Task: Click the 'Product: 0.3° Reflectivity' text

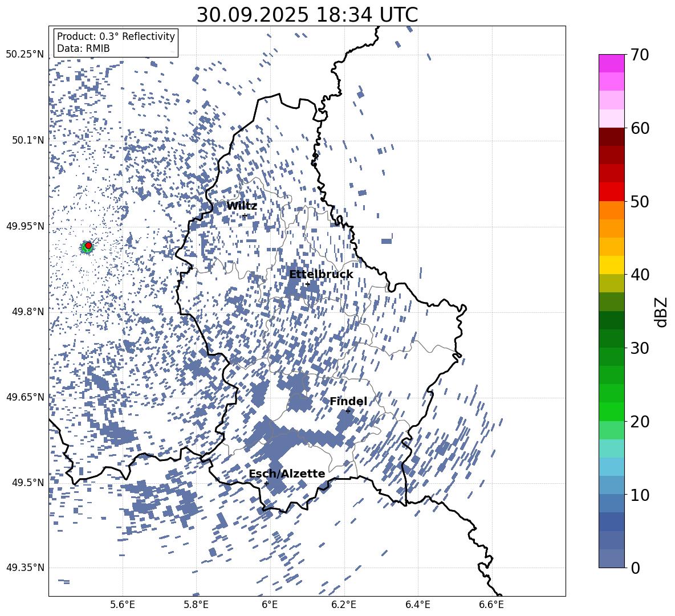Action: 116,36
